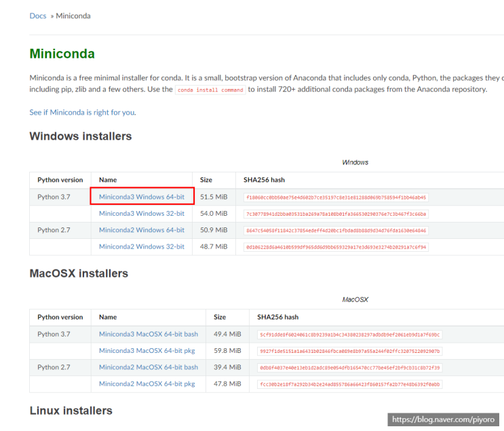Download Miniconda3 MacOSX 64-bit bash installer
504x431 pixels.
(148, 334)
